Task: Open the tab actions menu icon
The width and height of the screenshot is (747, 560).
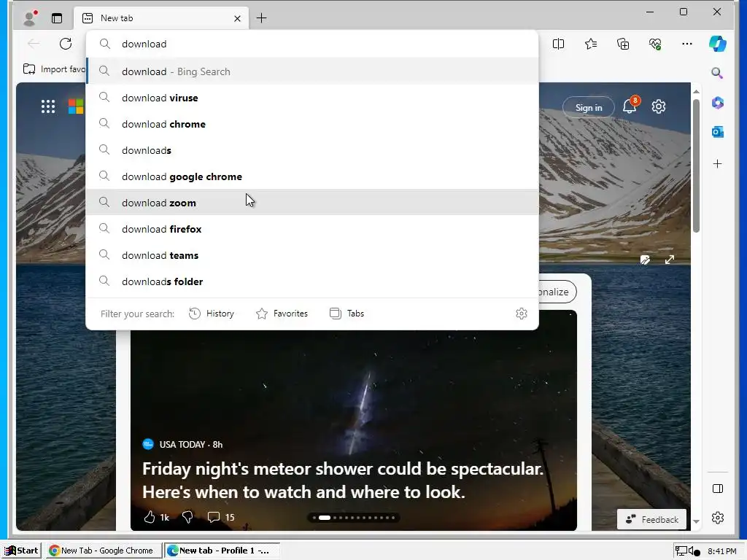Action: [57, 18]
